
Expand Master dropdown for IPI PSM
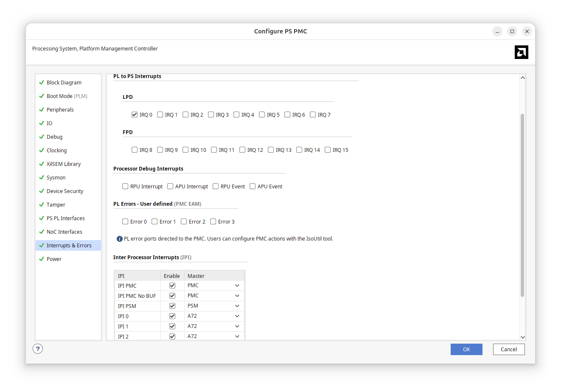click(237, 306)
